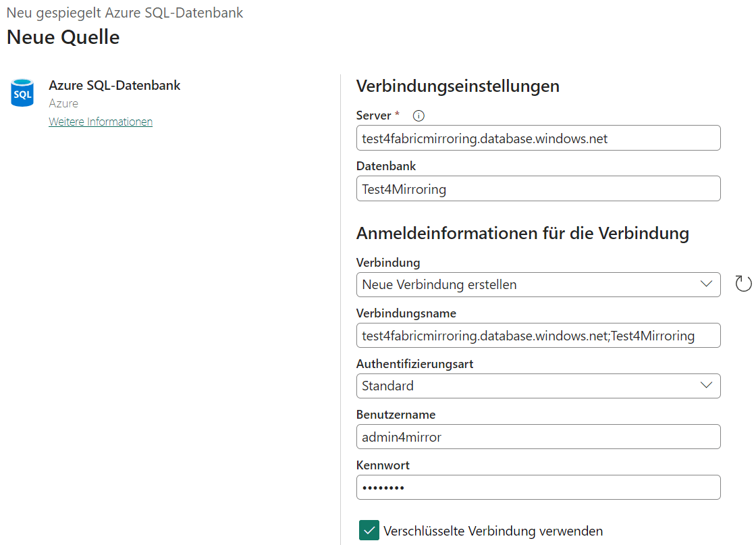The image size is (756, 545).
Task: Open the Neue Verbindung erstellen dropdown
Action: [x=538, y=284]
